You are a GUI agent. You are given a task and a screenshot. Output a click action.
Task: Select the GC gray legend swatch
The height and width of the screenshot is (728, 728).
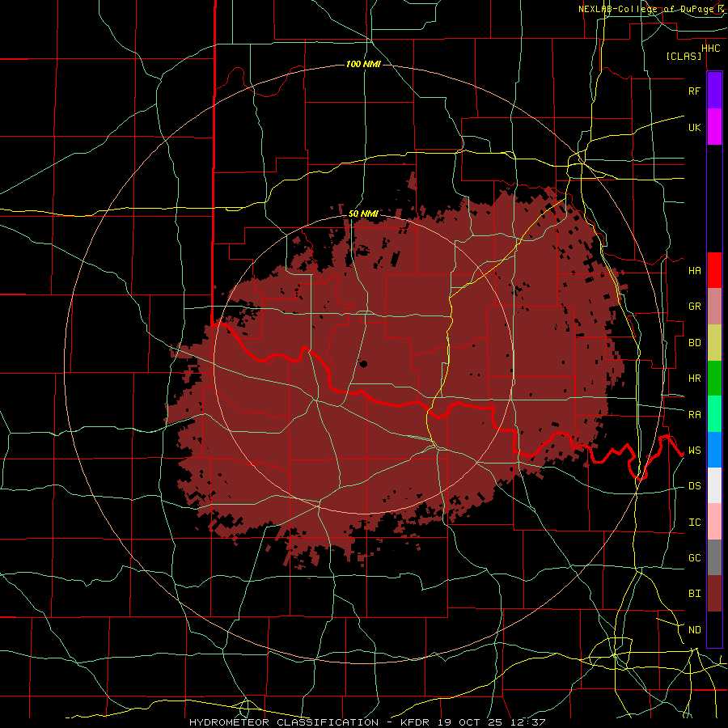[714, 557]
